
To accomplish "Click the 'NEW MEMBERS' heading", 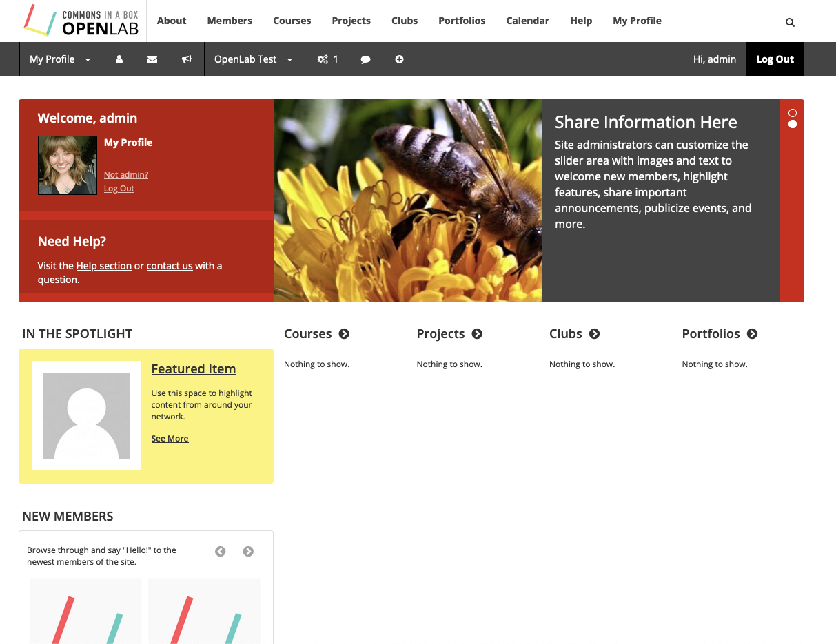I will 68,517.
